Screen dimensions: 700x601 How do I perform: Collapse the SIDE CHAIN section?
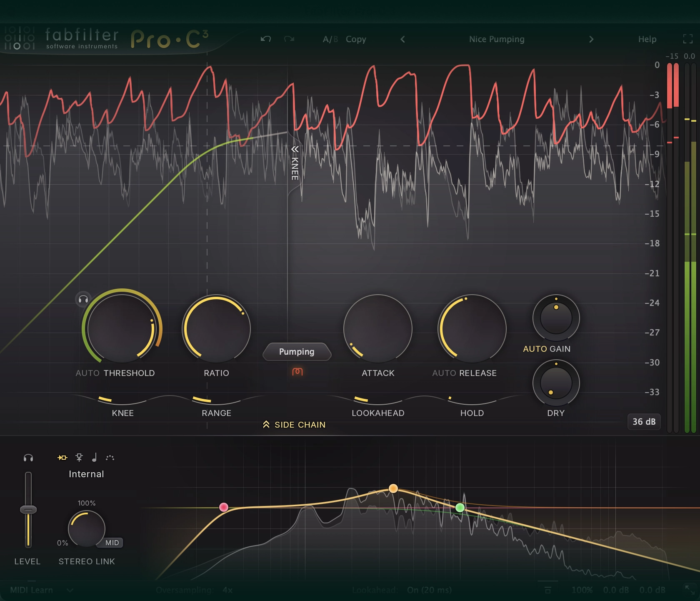click(x=294, y=425)
